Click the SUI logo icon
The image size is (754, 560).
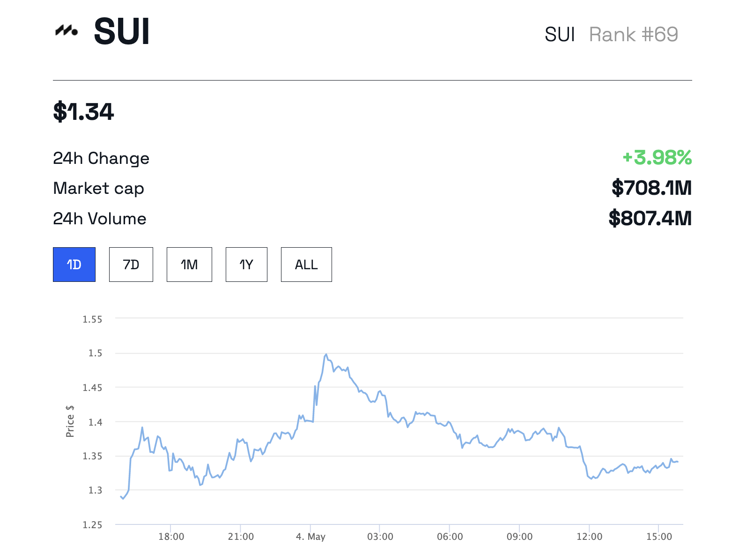pyautogui.click(x=67, y=31)
